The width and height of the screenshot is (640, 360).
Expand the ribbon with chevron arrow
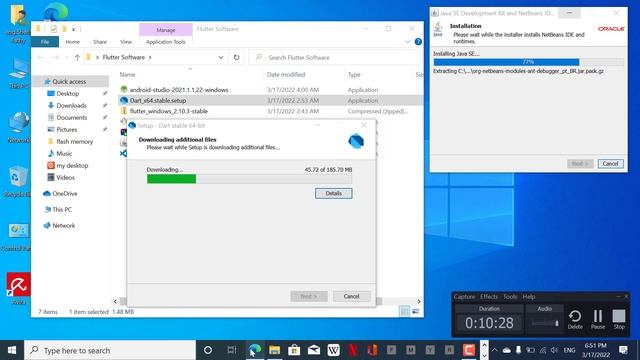407,42
